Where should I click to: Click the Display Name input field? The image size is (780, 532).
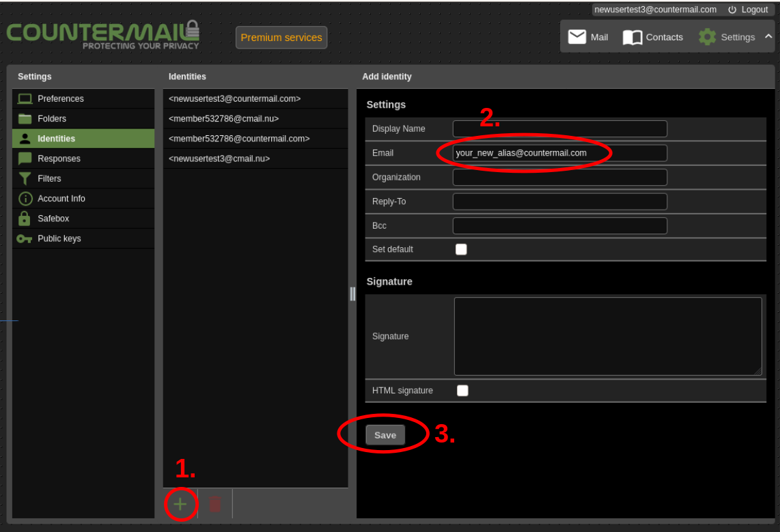(559, 129)
